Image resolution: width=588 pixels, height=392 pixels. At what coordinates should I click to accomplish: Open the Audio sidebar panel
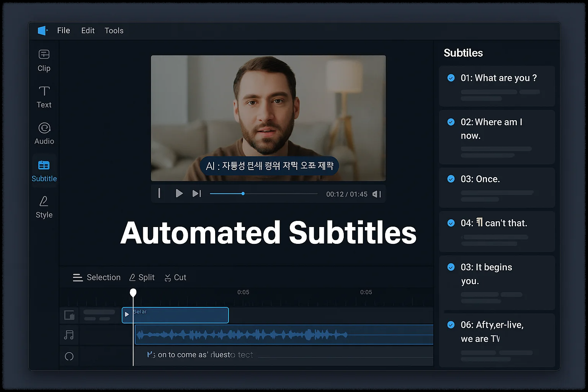point(44,134)
